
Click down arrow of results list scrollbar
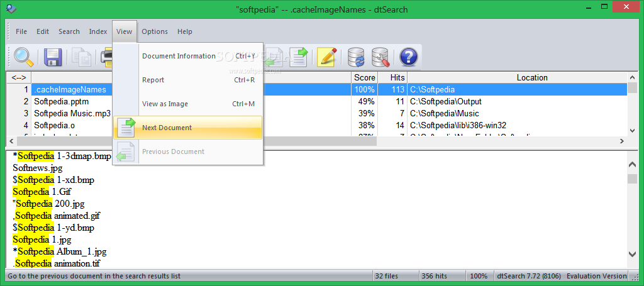(633, 130)
